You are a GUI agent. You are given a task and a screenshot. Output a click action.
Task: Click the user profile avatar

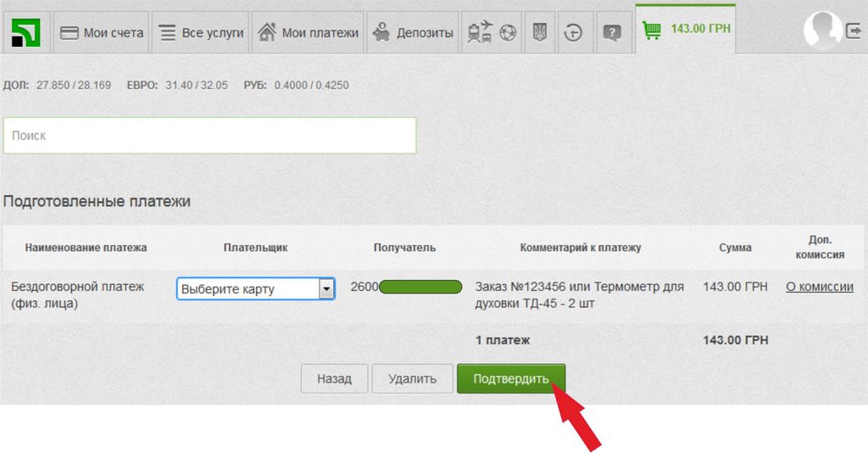tap(823, 30)
